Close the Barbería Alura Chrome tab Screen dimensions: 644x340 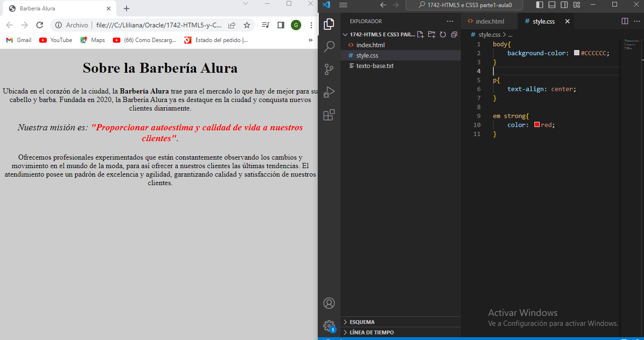tap(109, 8)
